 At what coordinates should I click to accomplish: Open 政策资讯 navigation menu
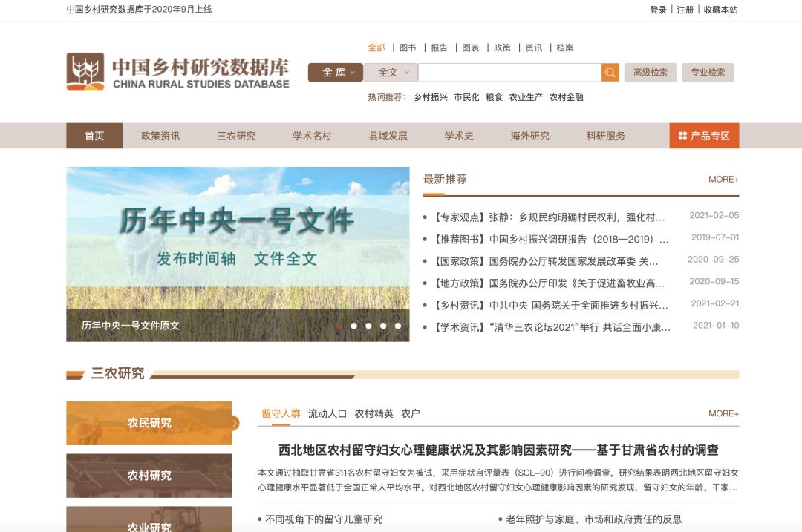point(160,136)
